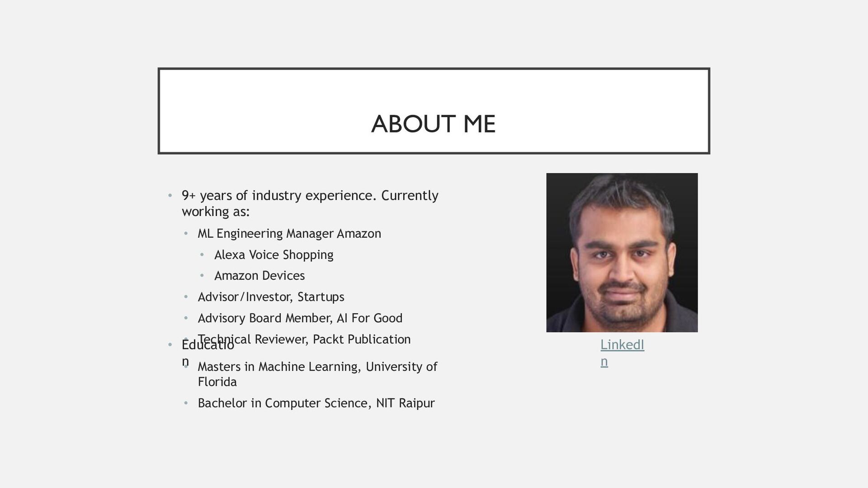Click the speaker's portrait photo
Image resolution: width=868 pixels, height=488 pixels.
[x=622, y=252]
